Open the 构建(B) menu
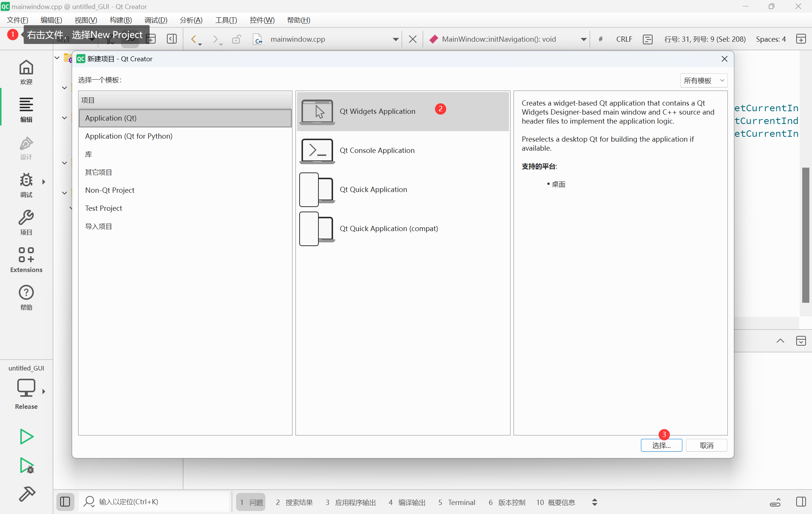Viewport: 812px width, 514px height. pyautogui.click(x=121, y=20)
